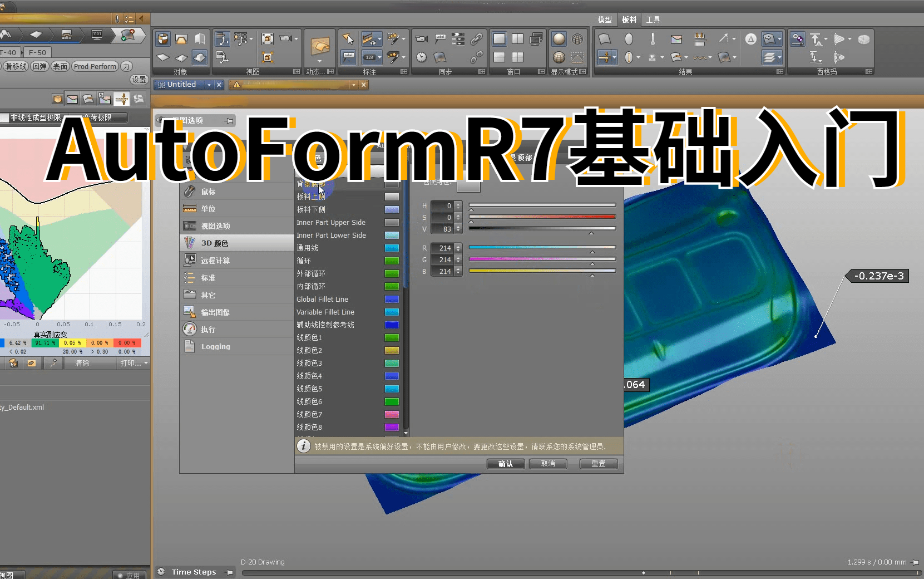Select the magic wand icon in 标注 group
The image size is (924, 579).
[x=394, y=38]
